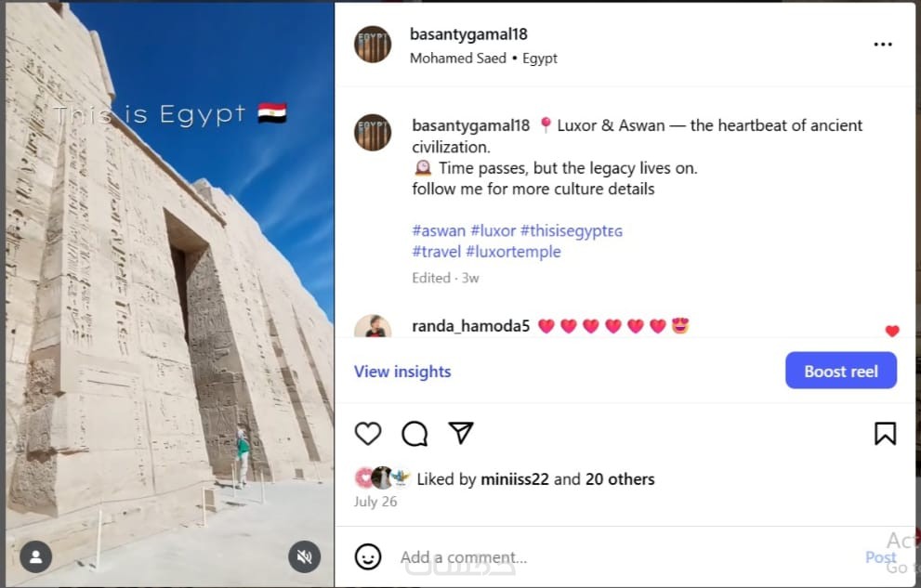The width and height of the screenshot is (921, 588).
Task: Open the Mohamed Saed audio link
Action: click(x=457, y=59)
